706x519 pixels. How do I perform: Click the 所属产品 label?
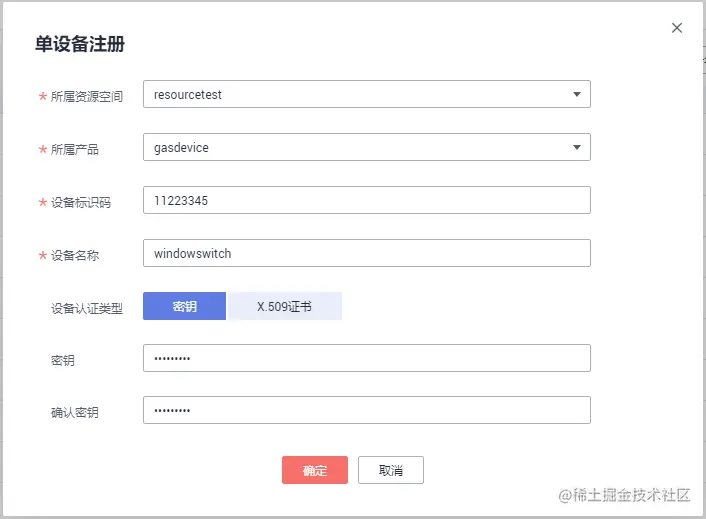pyautogui.click(x=75, y=149)
